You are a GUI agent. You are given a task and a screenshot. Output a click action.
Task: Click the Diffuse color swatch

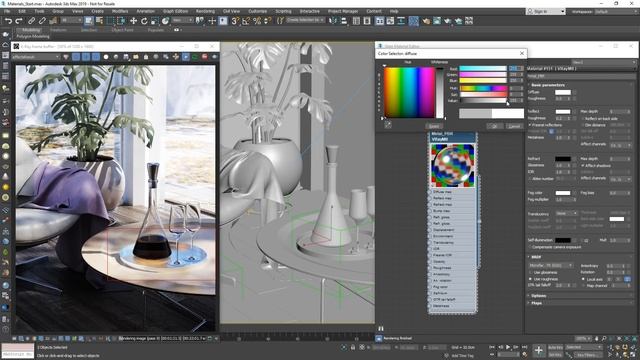pos(562,92)
